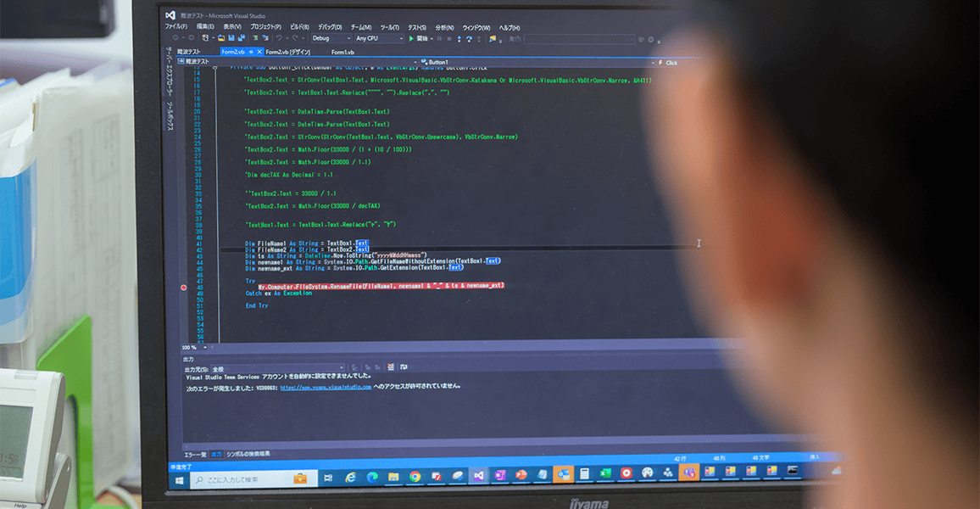
Task: Open the 表示(V) menu
Action: pos(232,26)
